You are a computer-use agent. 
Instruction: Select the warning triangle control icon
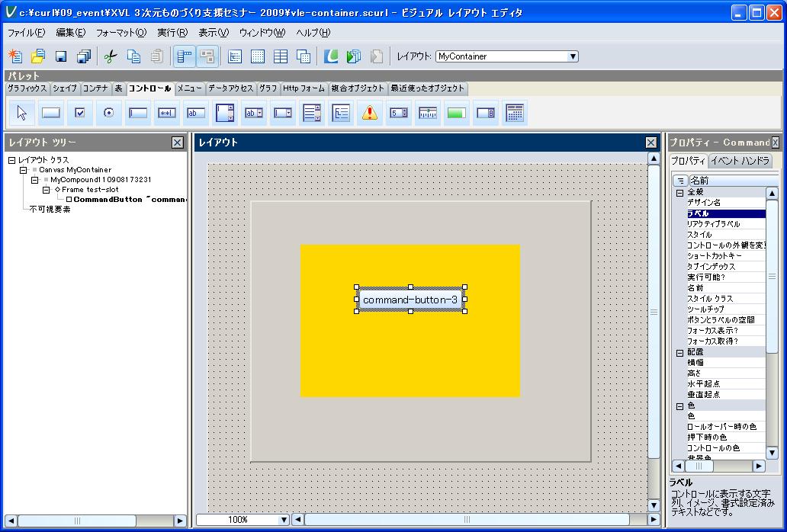370,113
